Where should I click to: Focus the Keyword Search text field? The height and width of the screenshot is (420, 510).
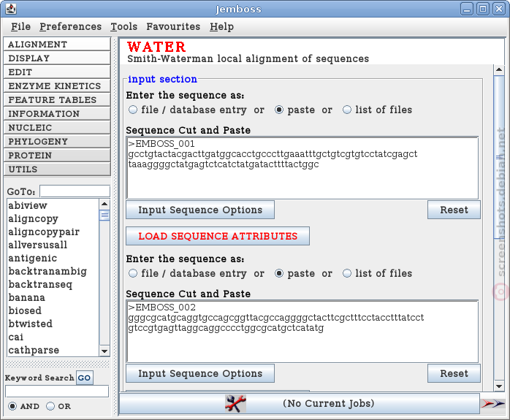point(57,392)
